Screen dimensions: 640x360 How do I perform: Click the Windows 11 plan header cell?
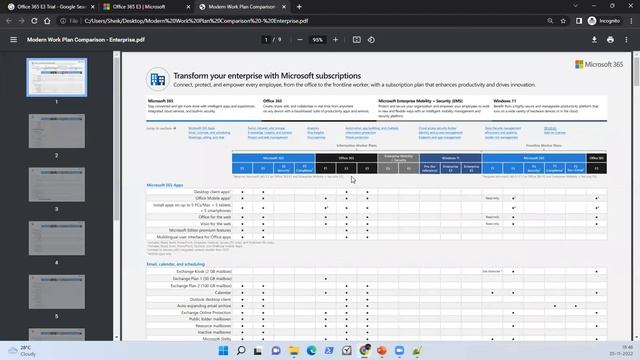click(x=450, y=158)
